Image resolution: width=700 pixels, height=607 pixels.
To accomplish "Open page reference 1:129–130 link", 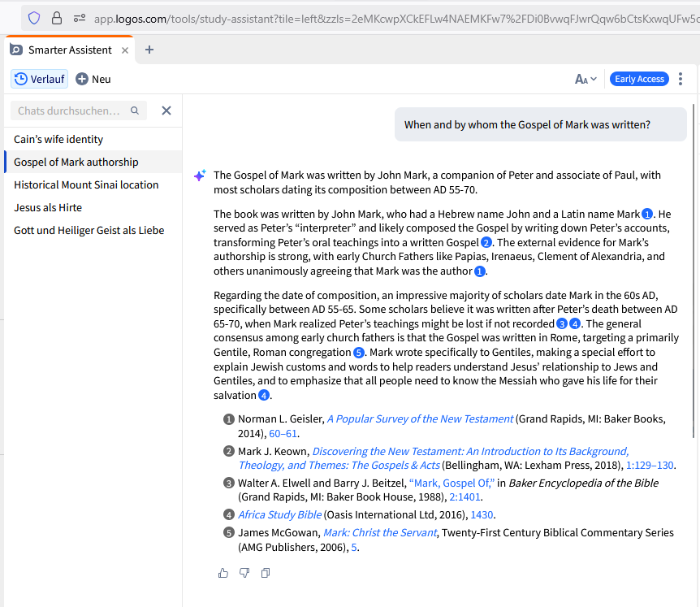I will [650, 466].
